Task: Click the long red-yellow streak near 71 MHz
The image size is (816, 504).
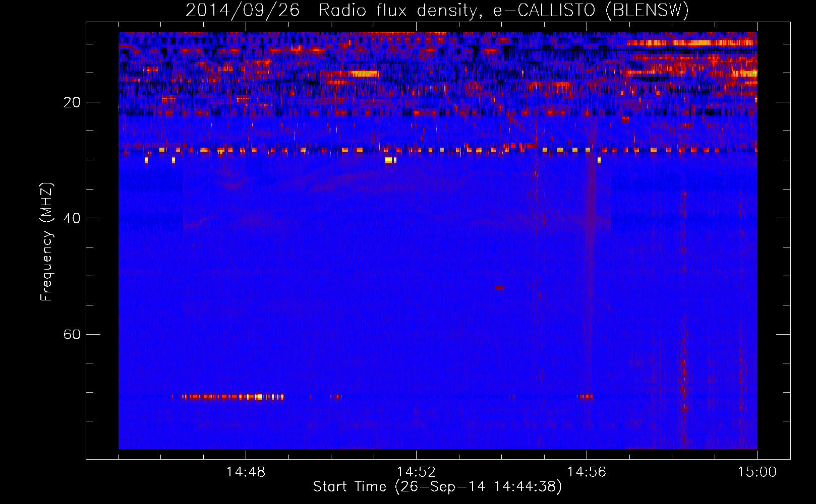Action: [x=232, y=397]
